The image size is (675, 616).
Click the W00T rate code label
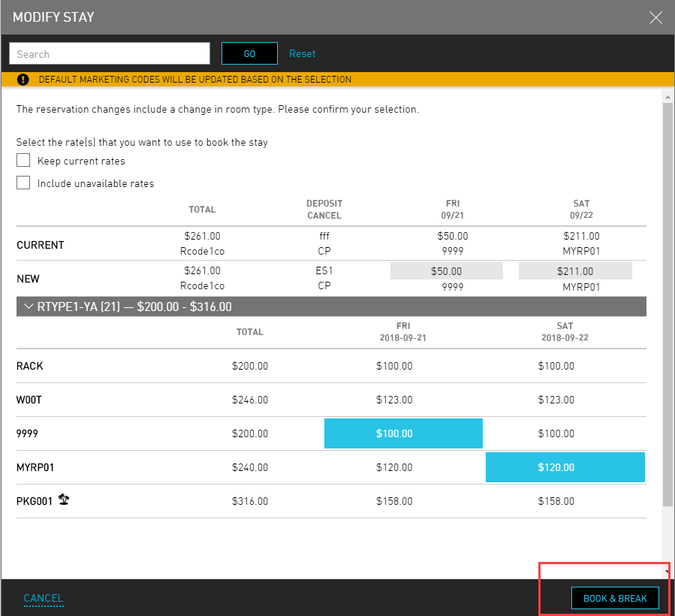click(29, 400)
